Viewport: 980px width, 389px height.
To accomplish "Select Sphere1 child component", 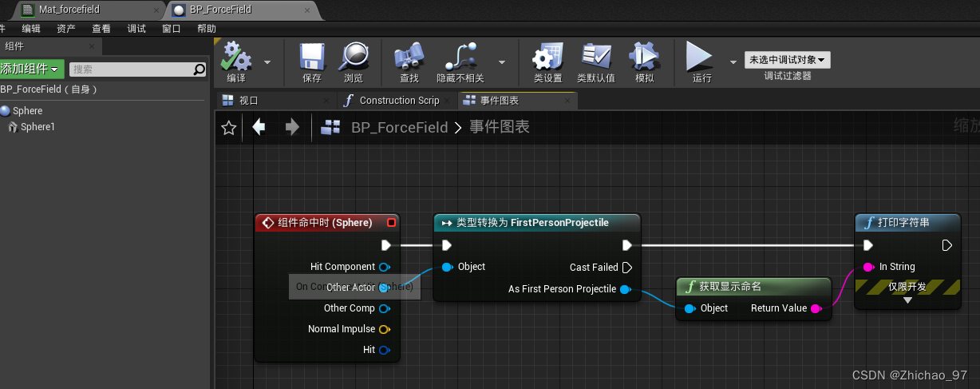I will coord(32,127).
